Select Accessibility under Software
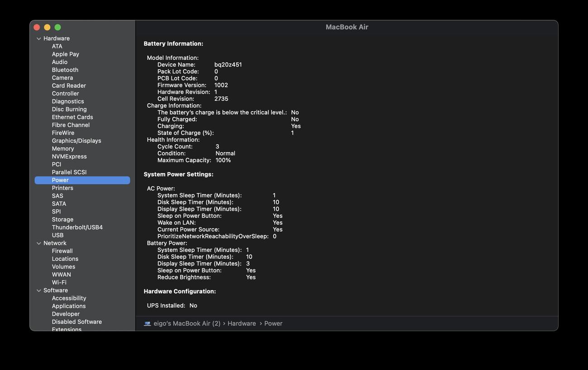 69,299
